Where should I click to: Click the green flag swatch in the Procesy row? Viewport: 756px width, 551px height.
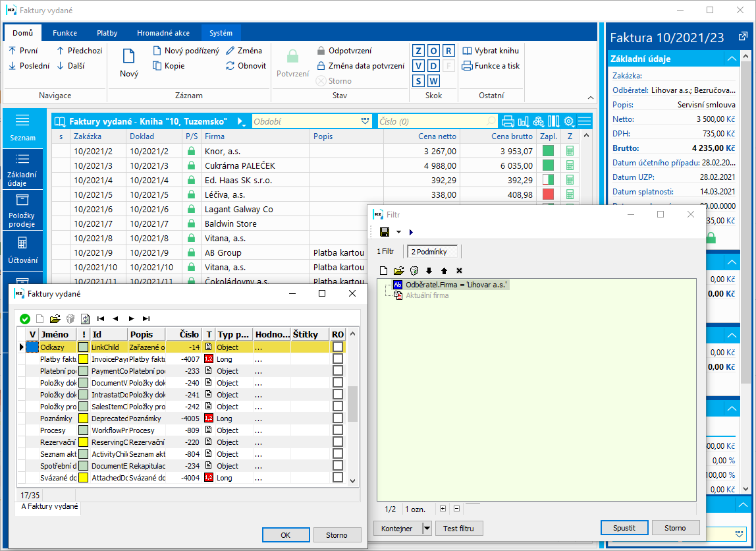[84, 430]
